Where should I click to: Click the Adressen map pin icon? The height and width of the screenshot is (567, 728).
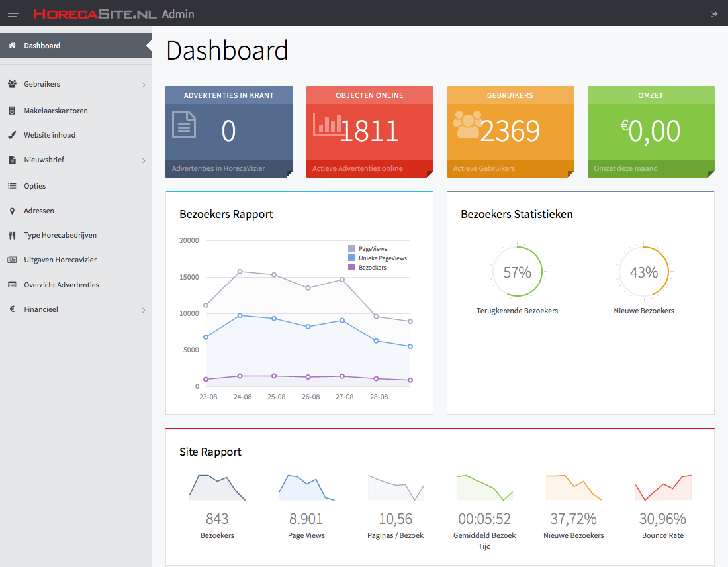12,211
